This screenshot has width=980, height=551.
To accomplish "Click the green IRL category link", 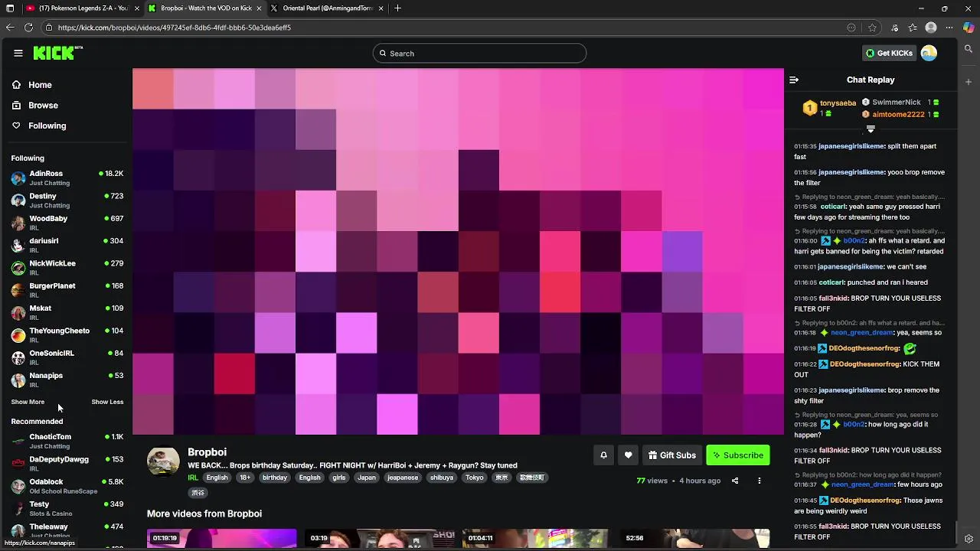I will pos(193,478).
